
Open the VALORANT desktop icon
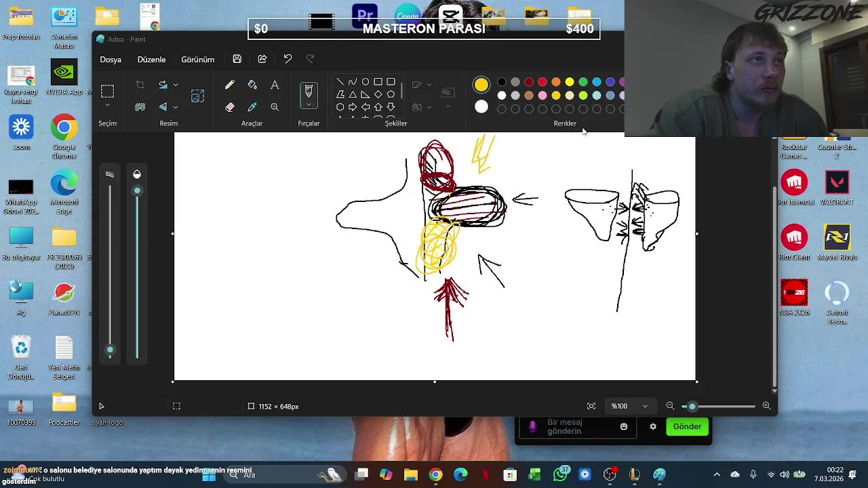[837, 188]
